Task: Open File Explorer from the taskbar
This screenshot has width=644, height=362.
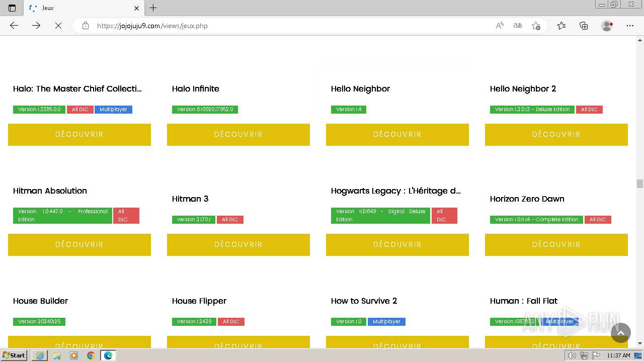Action: click(x=57, y=355)
